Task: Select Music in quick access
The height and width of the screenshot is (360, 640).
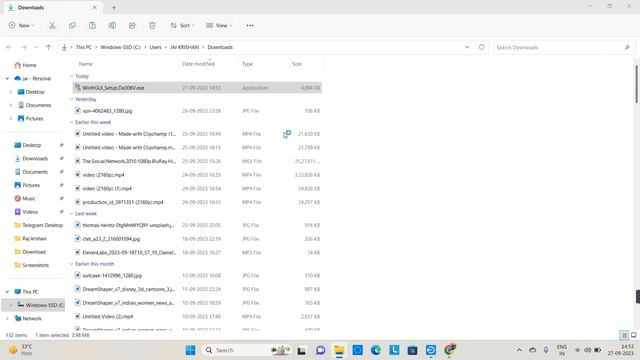Action: [25, 198]
